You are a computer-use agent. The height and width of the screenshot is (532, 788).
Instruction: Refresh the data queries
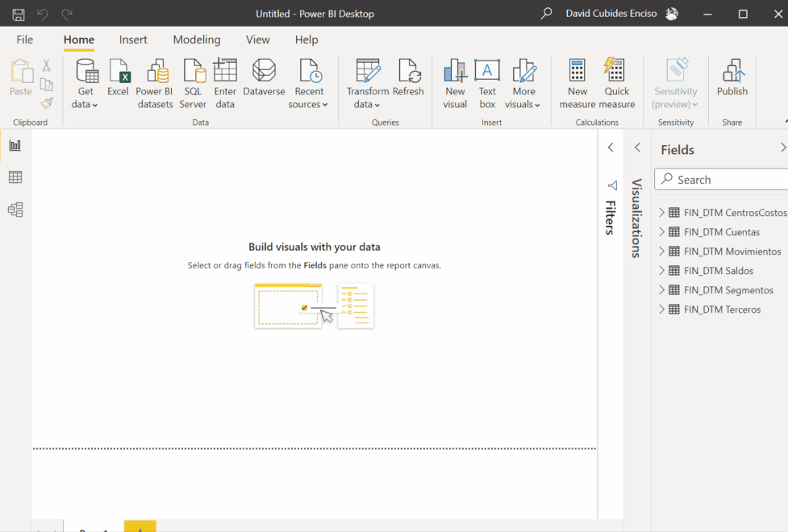click(408, 78)
